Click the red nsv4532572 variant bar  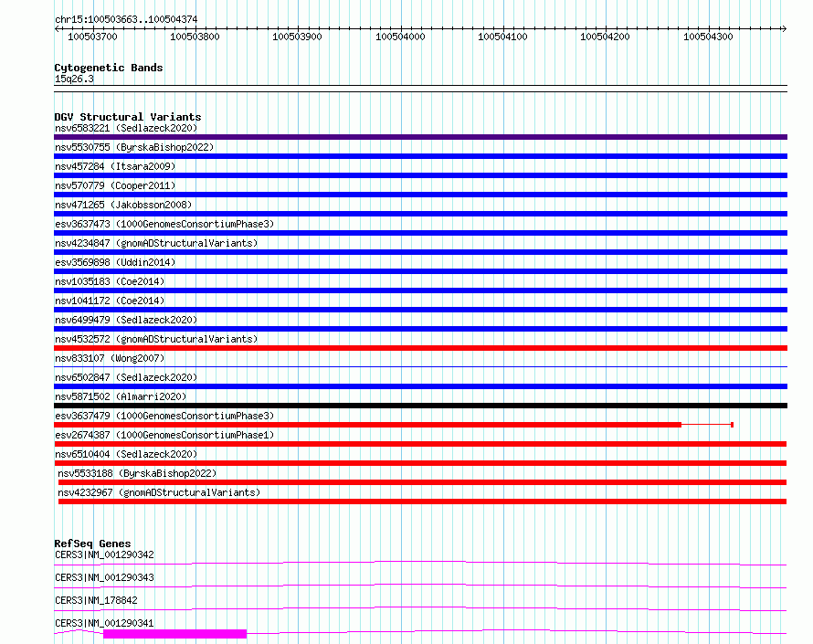(x=420, y=348)
